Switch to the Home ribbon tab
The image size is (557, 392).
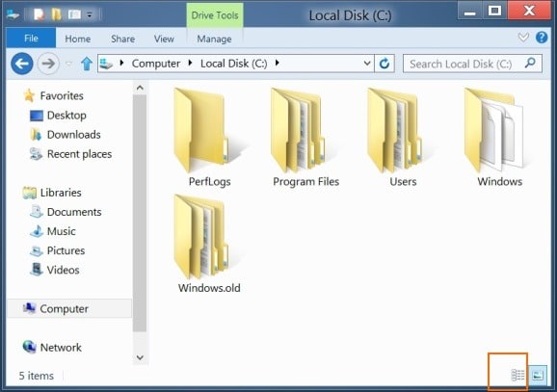point(78,39)
